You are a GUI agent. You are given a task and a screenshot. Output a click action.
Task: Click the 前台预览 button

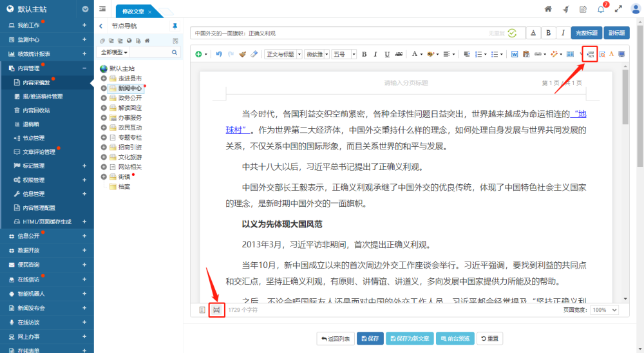(455, 338)
